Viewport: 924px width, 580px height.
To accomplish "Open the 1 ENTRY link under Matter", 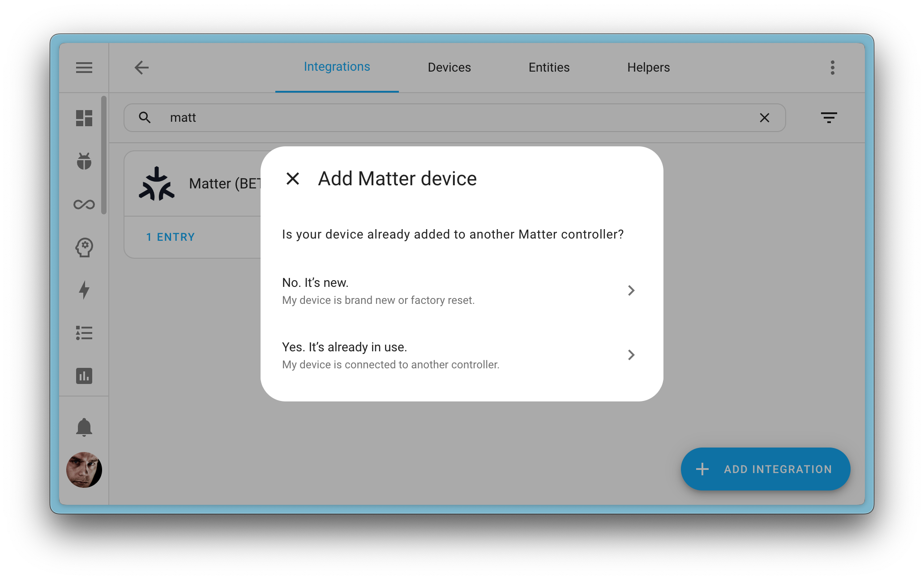I will pos(171,237).
